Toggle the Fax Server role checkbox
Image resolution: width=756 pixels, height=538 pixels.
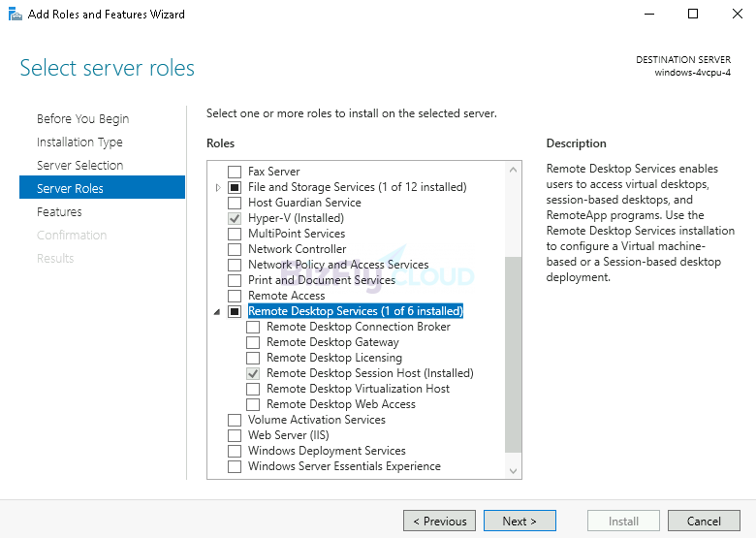235,173
